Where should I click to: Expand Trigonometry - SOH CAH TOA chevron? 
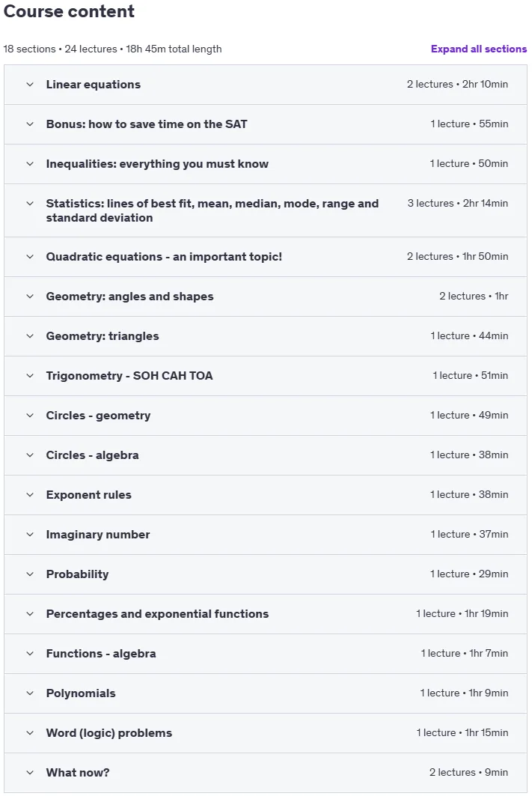30,376
